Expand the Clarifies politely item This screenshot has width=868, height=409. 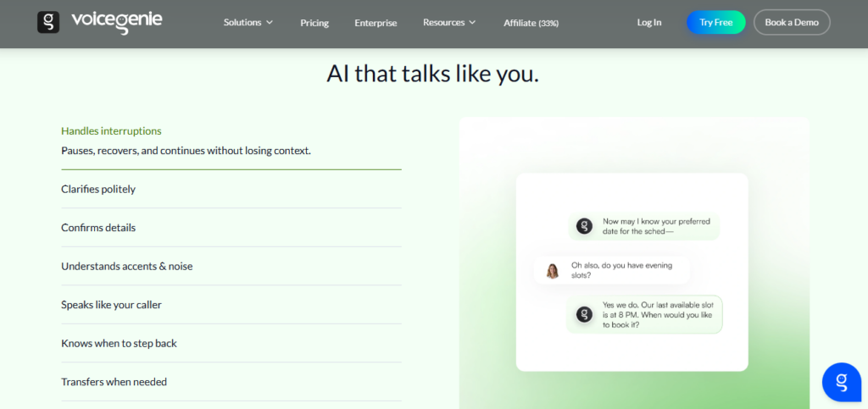231,189
